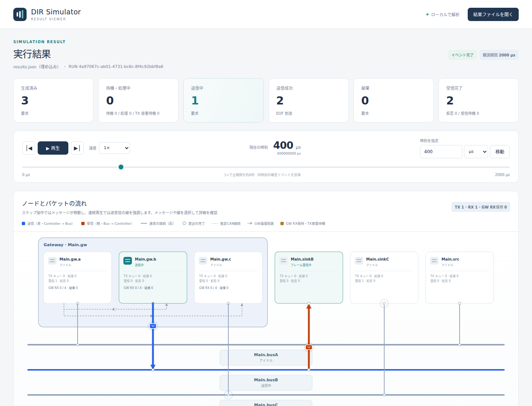Open the 速度 speed dropdown
Image resolution: width=532 pixels, height=406 pixels.
pos(115,148)
